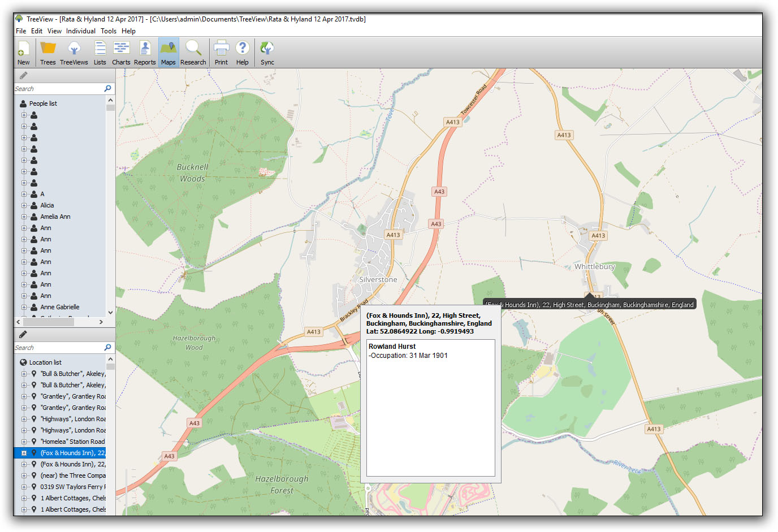Click the Occupation: 31 Mar 1901 entry
The image size is (778, 532).
tap(408, 356)
